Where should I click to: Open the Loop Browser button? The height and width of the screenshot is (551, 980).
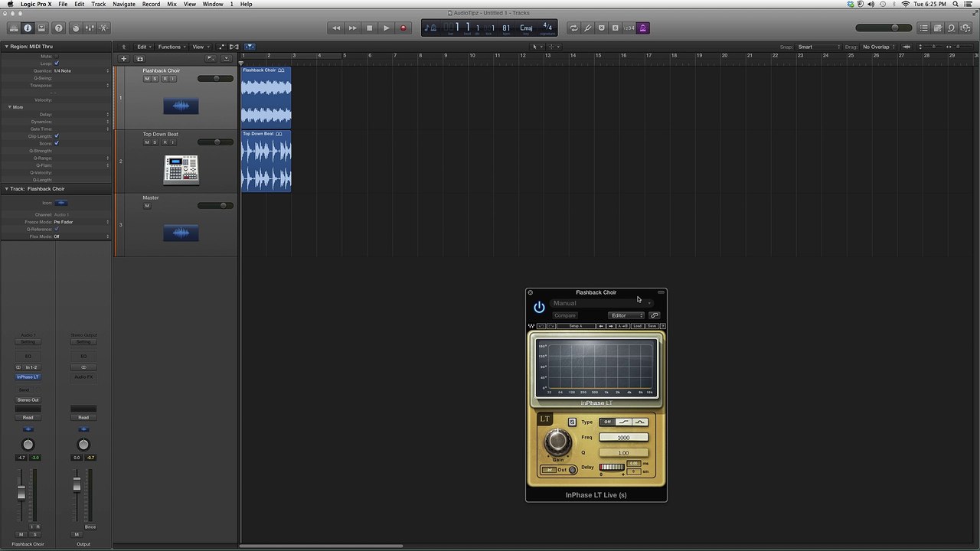pyautogui.click(x=952, y=28)
